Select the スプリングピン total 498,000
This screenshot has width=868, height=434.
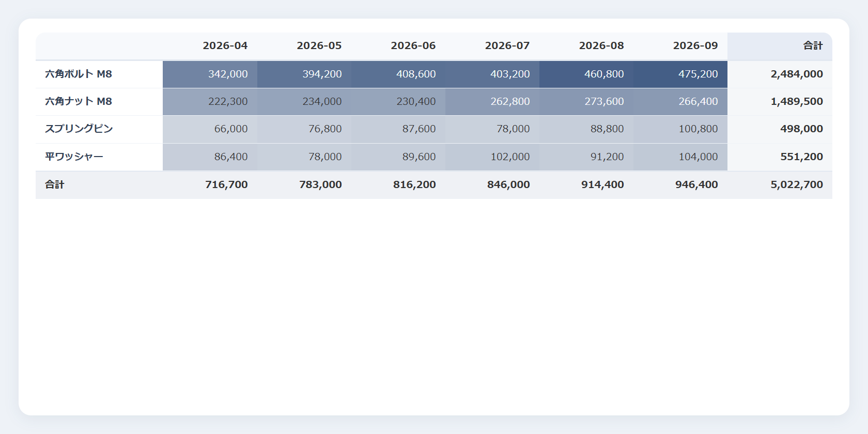coord(780,129)
